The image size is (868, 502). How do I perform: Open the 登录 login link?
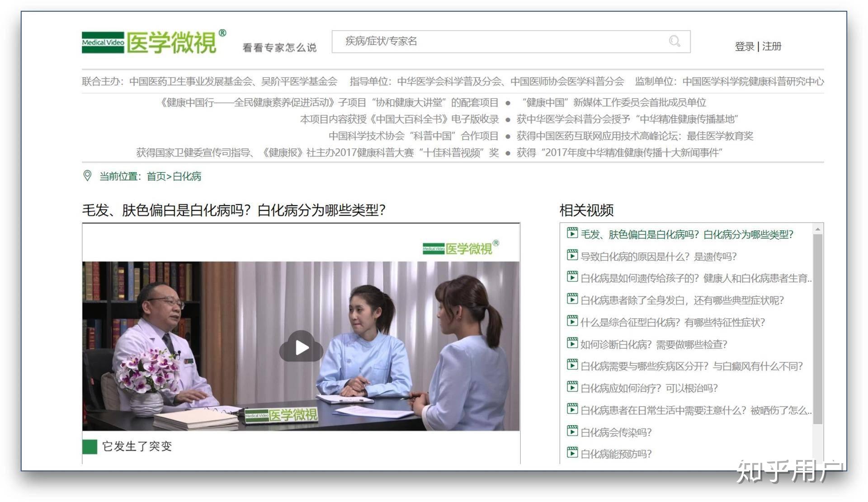[745, 47]
